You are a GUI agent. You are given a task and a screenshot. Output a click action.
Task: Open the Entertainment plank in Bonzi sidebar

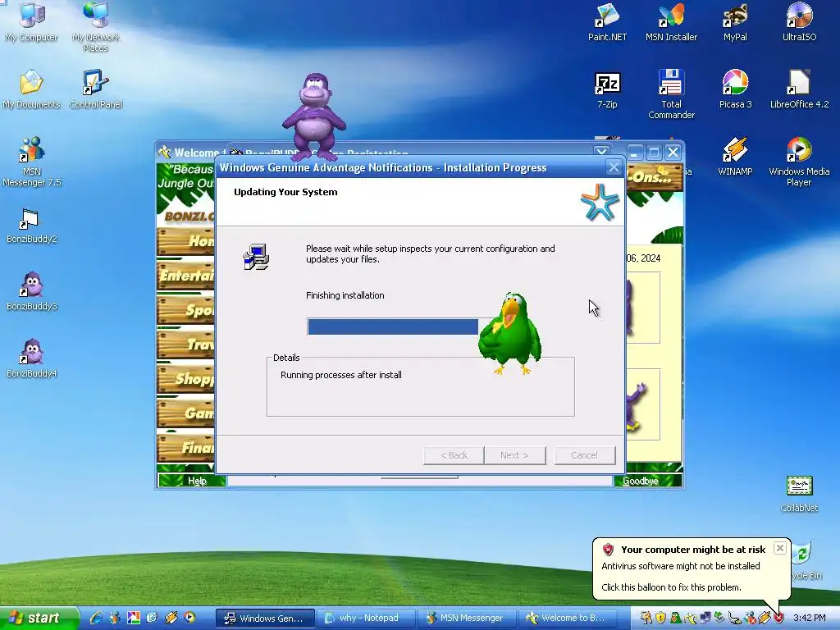tap(186, 276)
